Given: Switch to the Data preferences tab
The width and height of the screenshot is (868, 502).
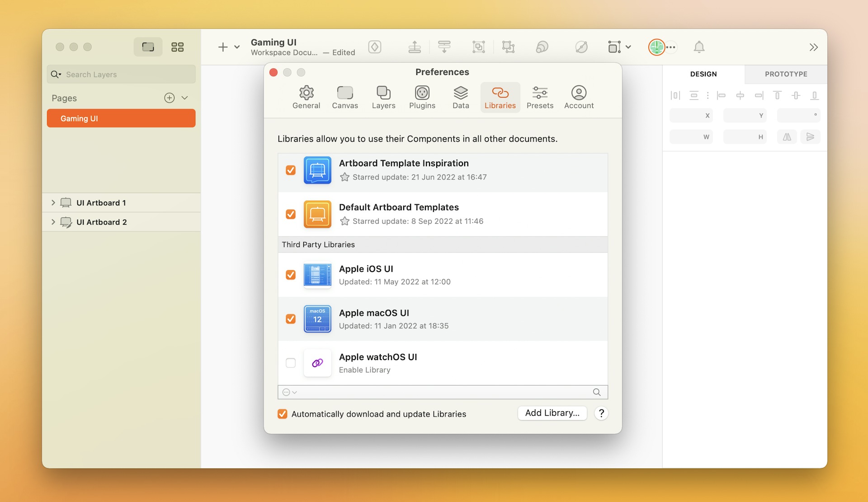Looking at the screenshot, I should pyautogui.click(x=461, y=97).
